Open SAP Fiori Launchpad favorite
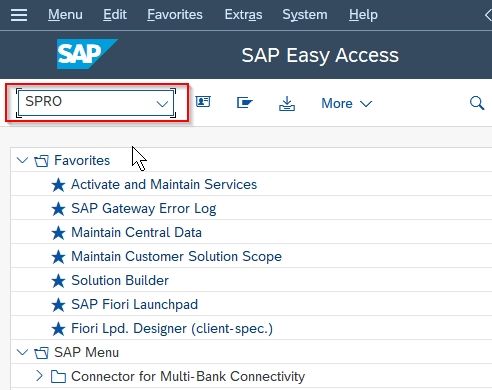Screen dimensions: 492x390 [134, 304]
